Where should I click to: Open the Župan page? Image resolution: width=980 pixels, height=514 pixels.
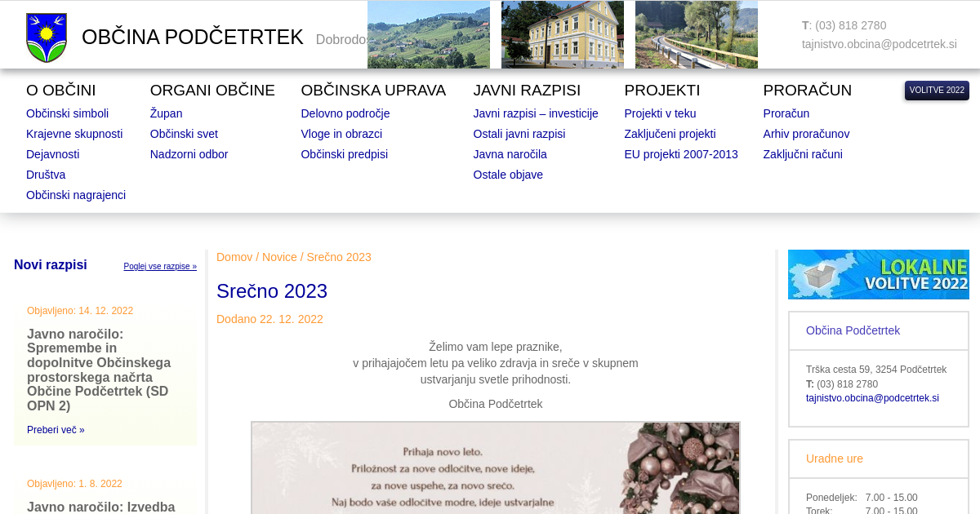coord(166,113)
